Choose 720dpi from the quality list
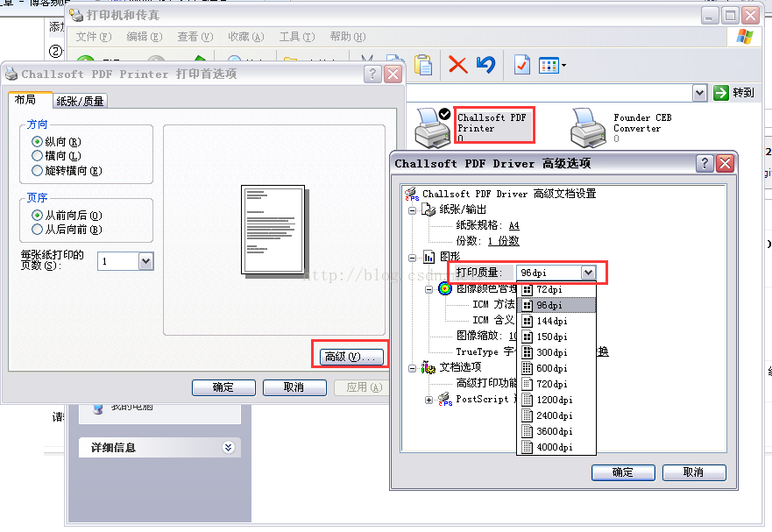 [556, 384]
